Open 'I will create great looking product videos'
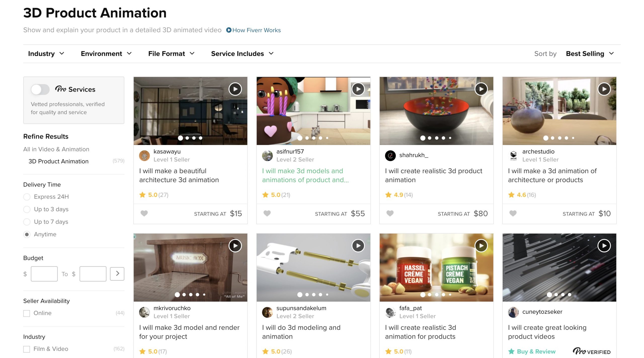 tap(547, 332)
